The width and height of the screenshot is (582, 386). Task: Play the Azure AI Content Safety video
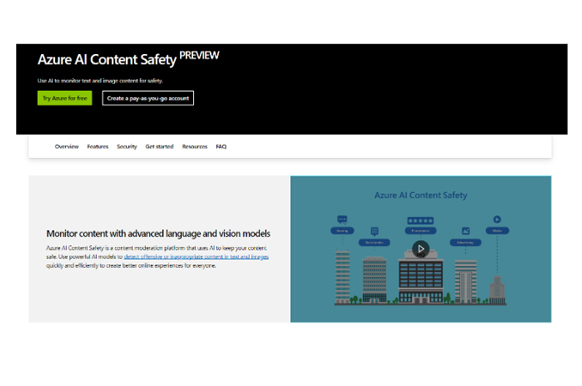tap(421, 249)
